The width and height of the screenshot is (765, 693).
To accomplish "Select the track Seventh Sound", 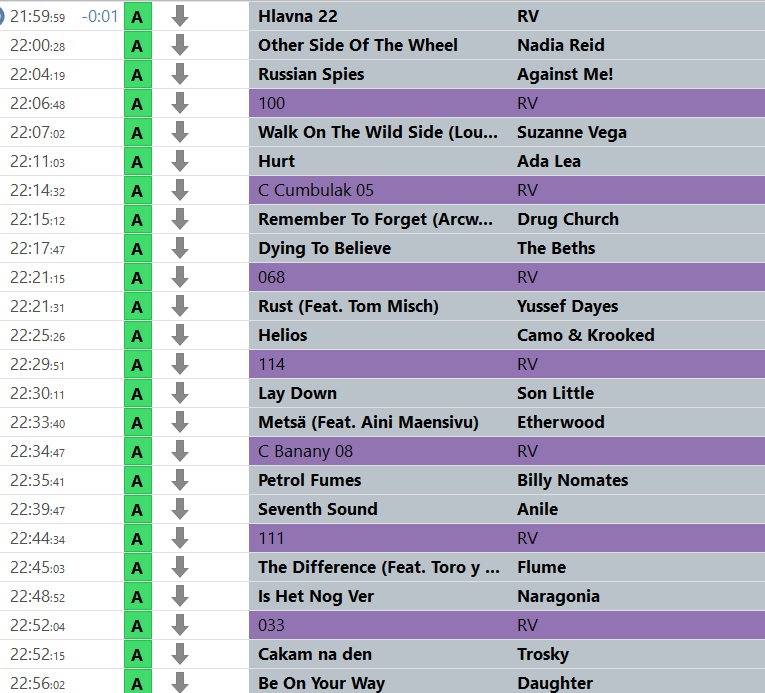I will click(x=318, y=510).
